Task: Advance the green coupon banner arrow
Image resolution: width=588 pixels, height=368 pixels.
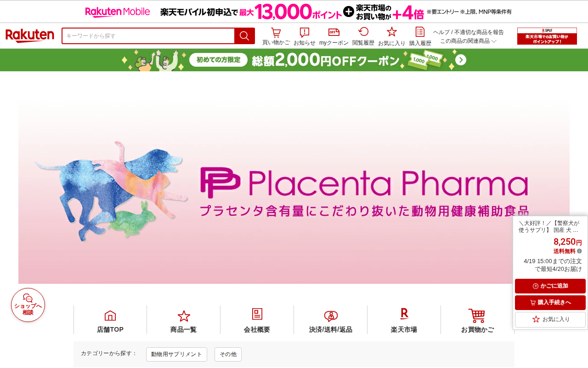Action: click(x=461, y=60)
